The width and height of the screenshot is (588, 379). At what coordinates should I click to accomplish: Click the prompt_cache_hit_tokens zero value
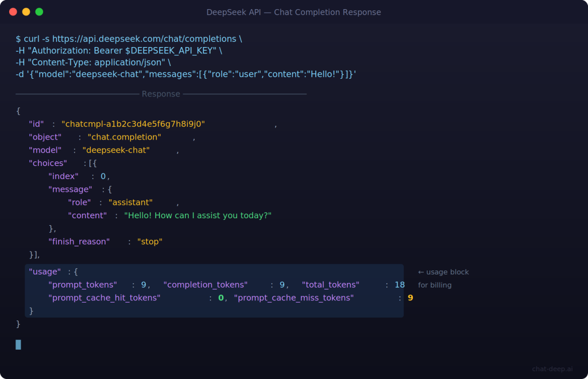tap(220, 297)
